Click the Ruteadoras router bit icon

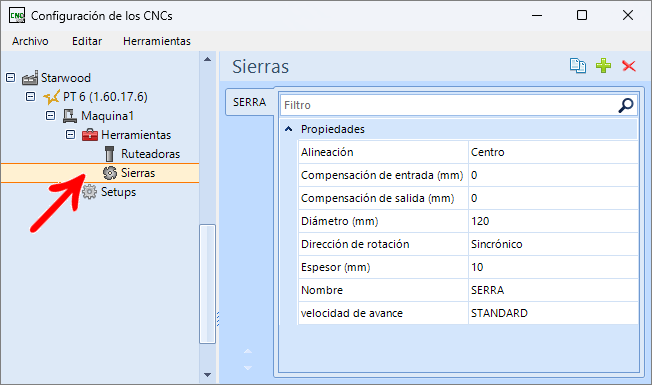point(109,154)
